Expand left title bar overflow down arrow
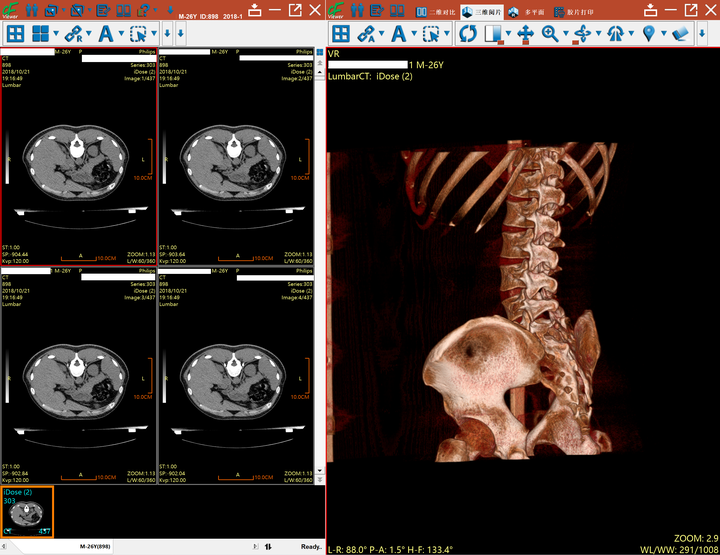The image size is (720, 555). (170, 10)
